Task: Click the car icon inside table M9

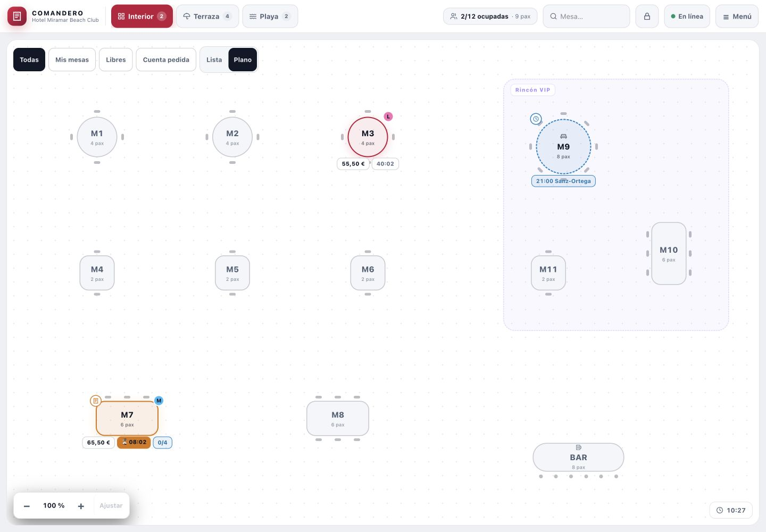Action: (x=563, y=137)
